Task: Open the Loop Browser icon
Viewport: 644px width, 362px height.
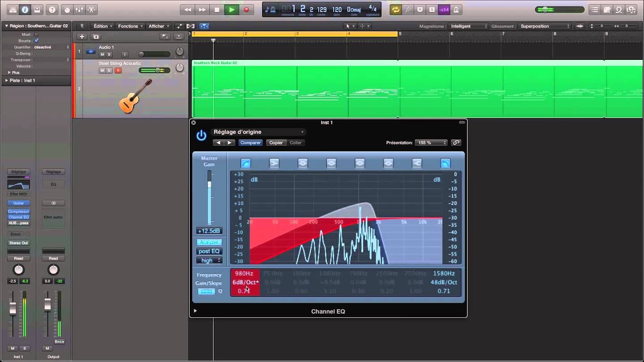Action: click(619, 10)
